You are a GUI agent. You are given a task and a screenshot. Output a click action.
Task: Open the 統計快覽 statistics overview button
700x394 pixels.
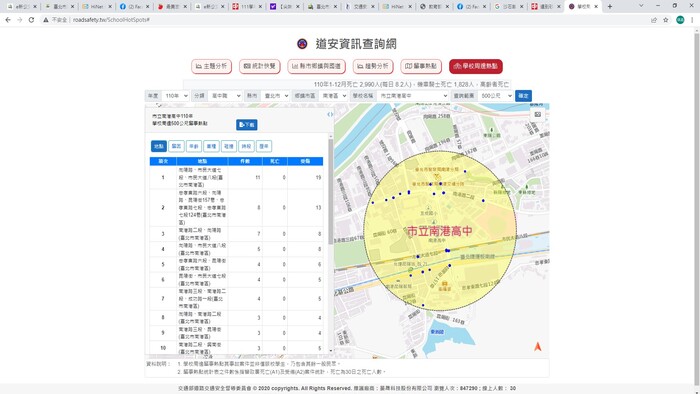259,66
